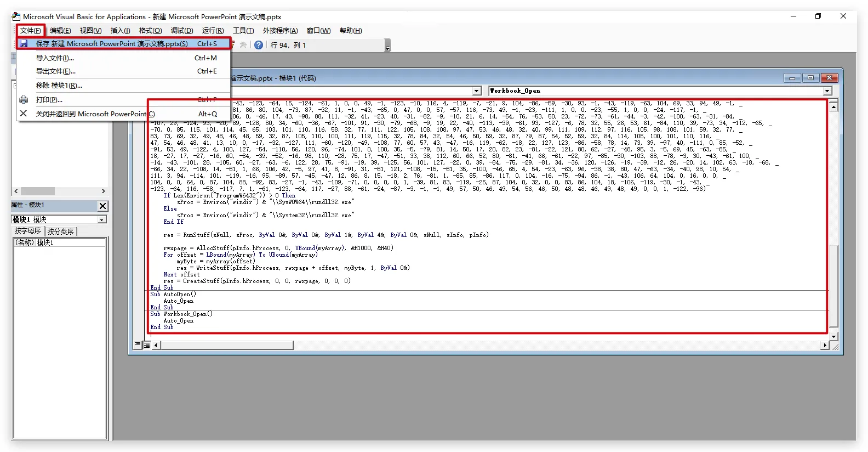868x452 pixels.
Task: Close the 模块1 (代码) code window
Action: 829,78
